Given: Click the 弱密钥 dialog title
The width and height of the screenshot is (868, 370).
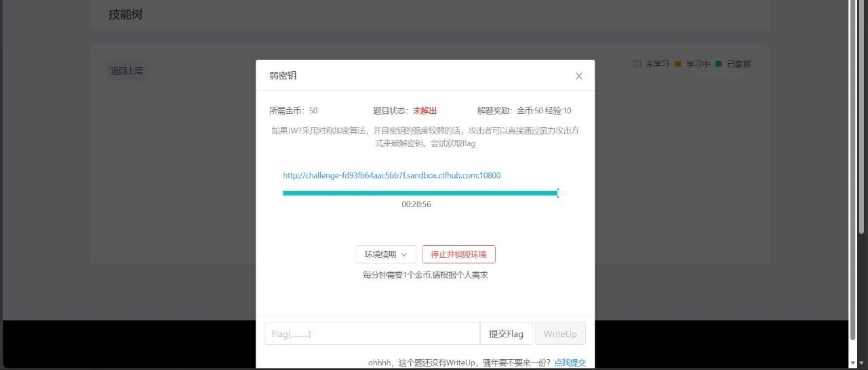Looking at the screenshot, I should [x=283, y=75].
